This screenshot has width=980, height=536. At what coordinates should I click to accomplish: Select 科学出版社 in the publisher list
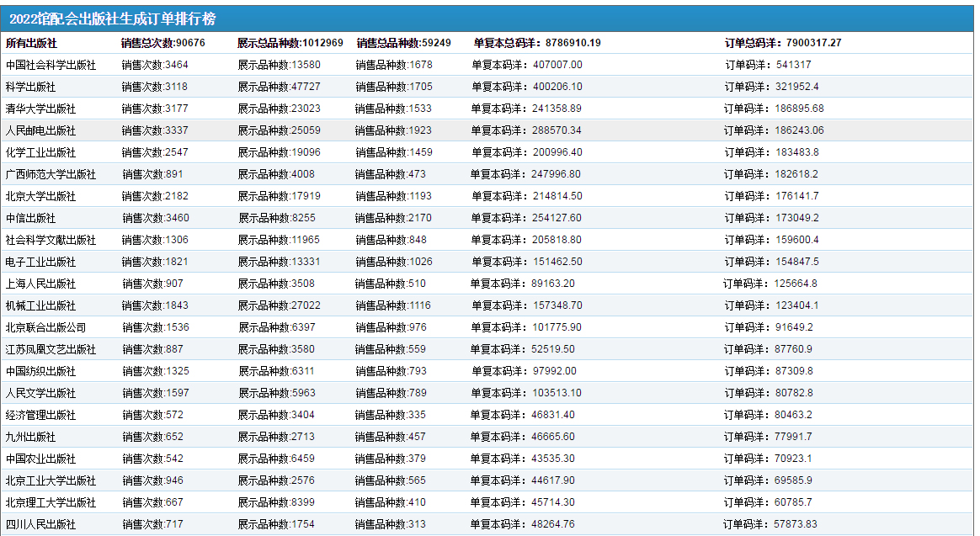coord(30,87)
